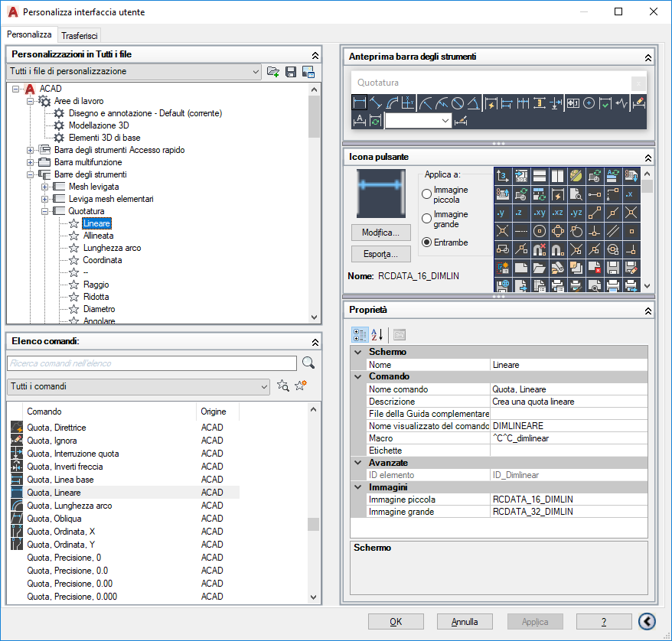Click the Esporta... button

pos(381,254)
